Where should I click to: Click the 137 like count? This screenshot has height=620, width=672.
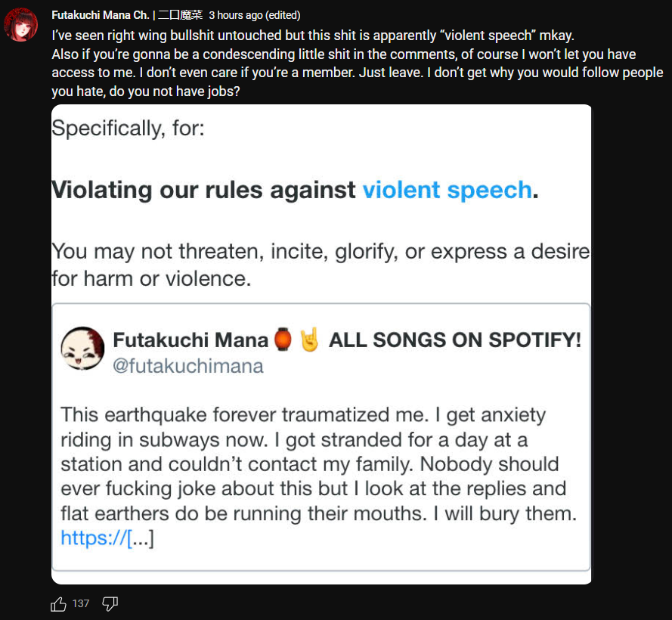[x=81, y=603]
